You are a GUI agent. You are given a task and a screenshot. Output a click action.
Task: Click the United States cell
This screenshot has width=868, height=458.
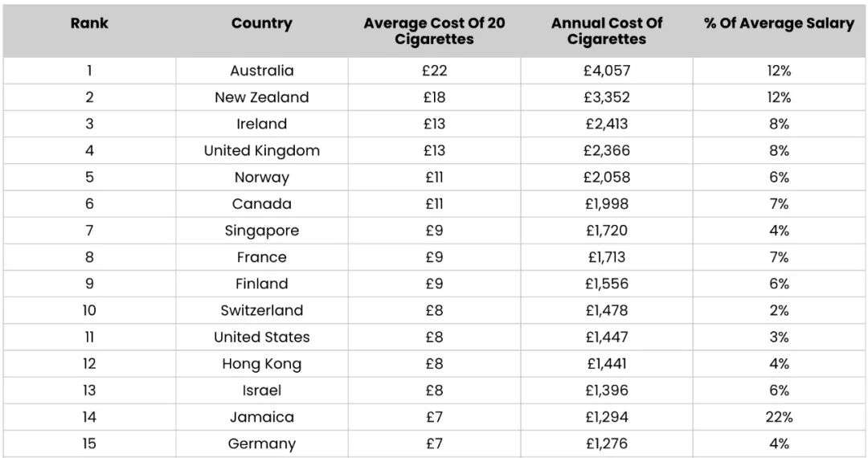point(261,337)
